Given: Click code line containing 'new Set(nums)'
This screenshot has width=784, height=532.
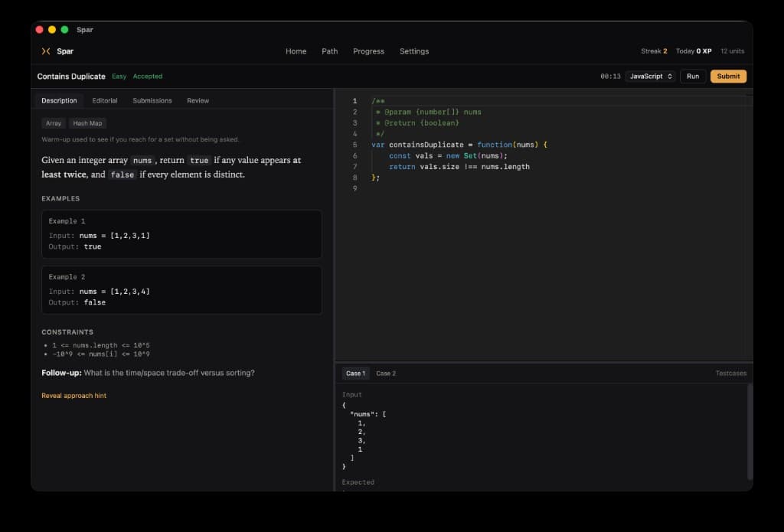Looking at the screenshot, I should point(448,156).
